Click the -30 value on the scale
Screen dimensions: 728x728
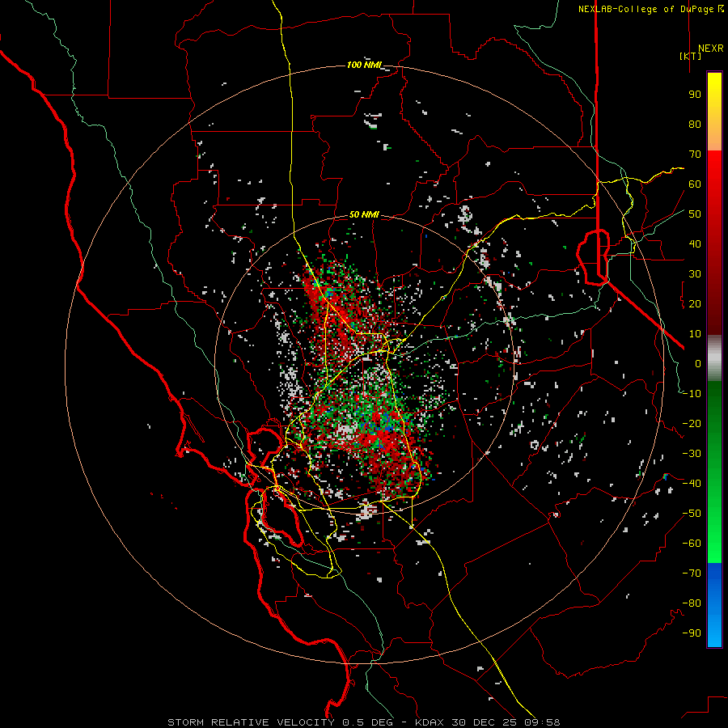coord(692,454)
